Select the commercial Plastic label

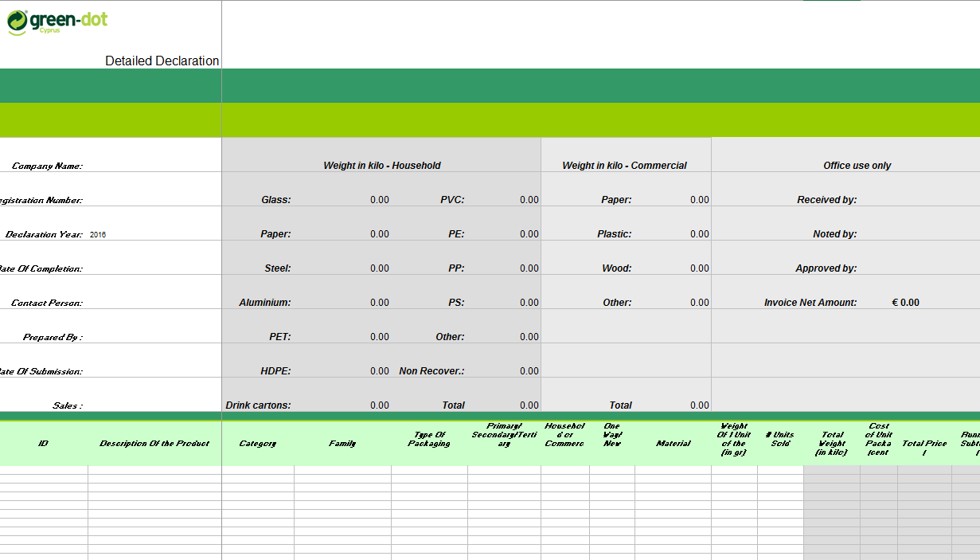click(x=615, y=234)
